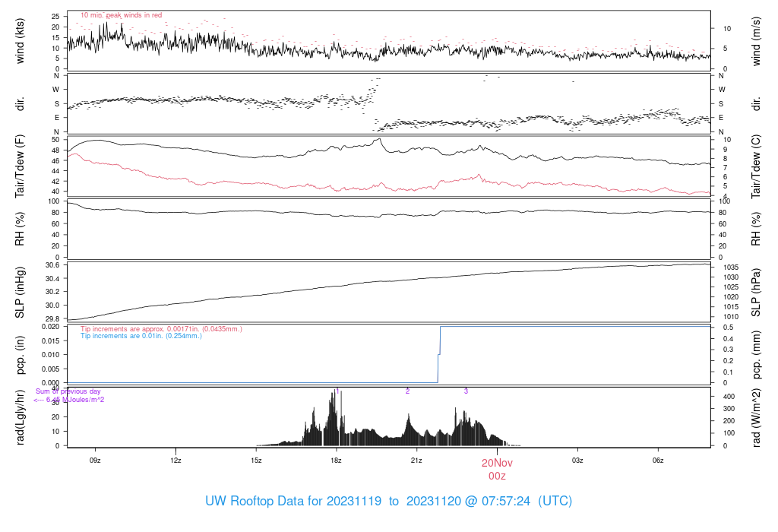
Task: Click the '25' knots wind axis value
Action: click(x=55, y=17)
